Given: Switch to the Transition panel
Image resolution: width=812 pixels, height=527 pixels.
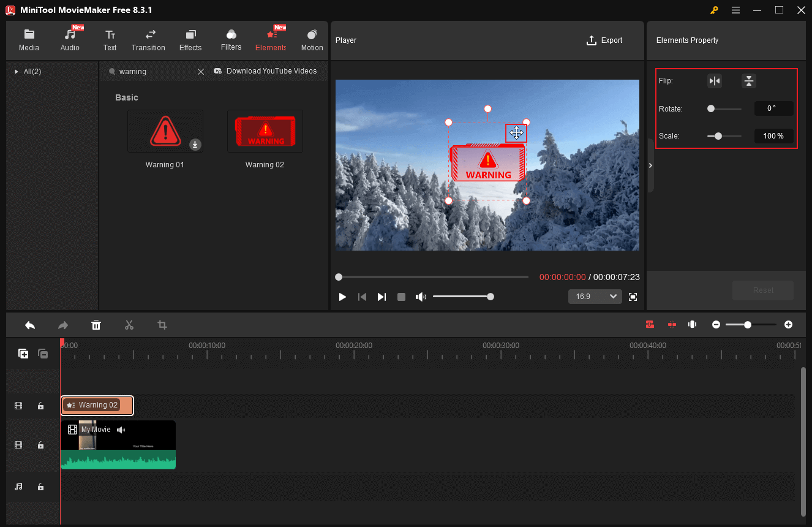Looking at the screenshot, I should coord(148,39).
